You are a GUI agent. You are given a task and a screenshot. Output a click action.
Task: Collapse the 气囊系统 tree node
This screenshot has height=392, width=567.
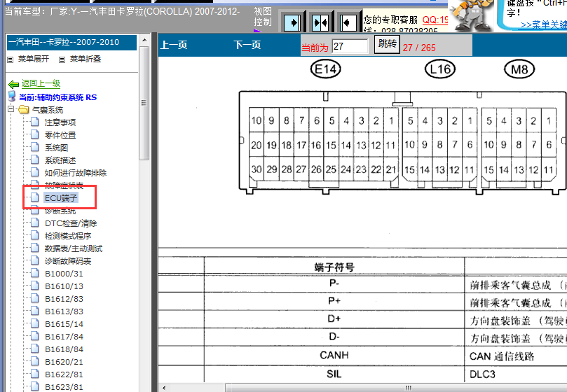[11, 110]
